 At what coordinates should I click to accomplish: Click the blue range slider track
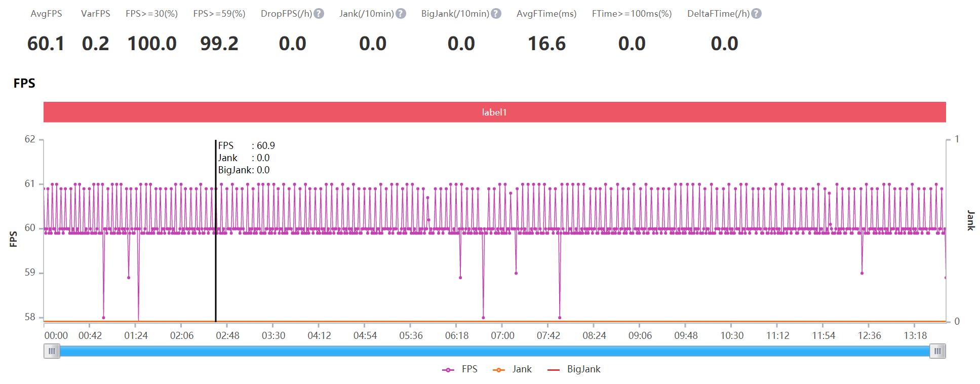pos(494,351)
